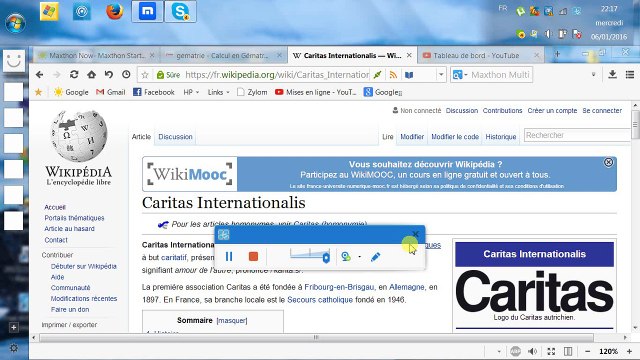Launch Firefox from taskbar
Screen dimensions: 640x360
point(115,11)
